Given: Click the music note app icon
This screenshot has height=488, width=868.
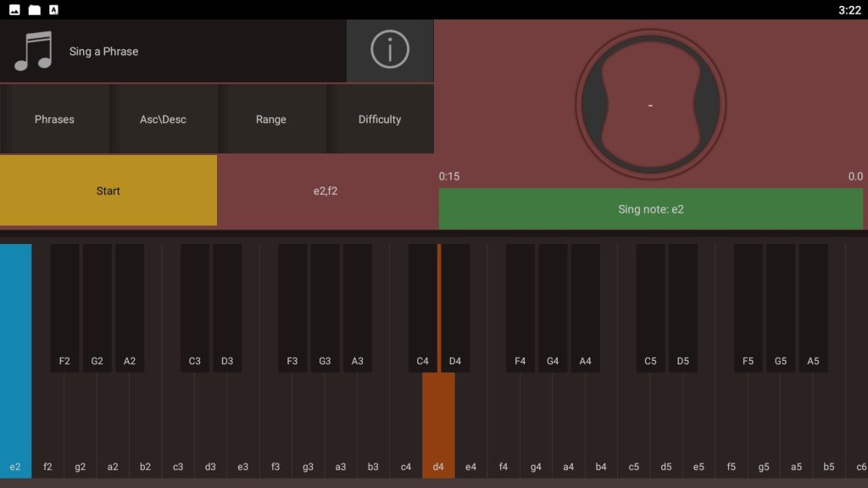Looking at the screenshot, I should click(x=33, y=51).
